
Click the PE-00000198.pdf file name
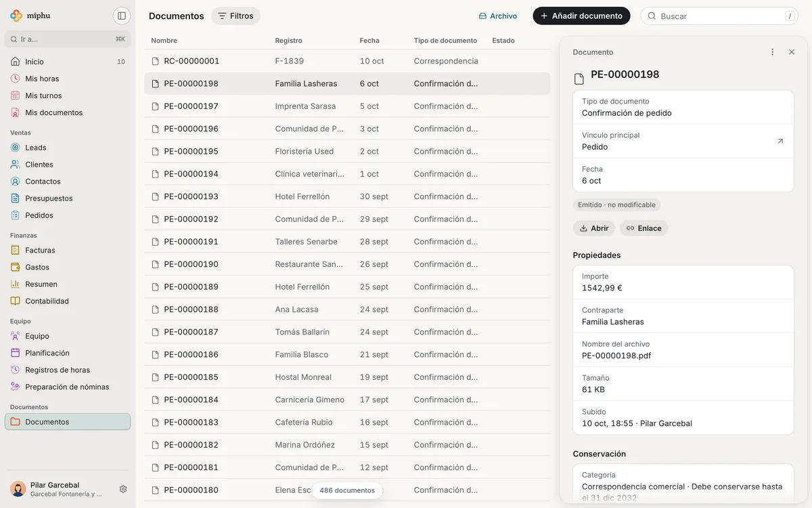pyautogui.click(x=616, y=356)
